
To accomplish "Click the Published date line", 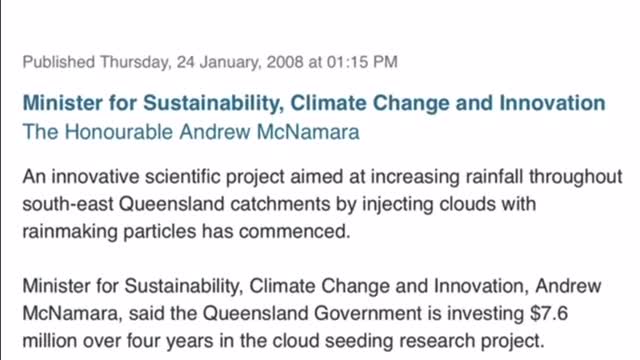I will tap(210, 62).
